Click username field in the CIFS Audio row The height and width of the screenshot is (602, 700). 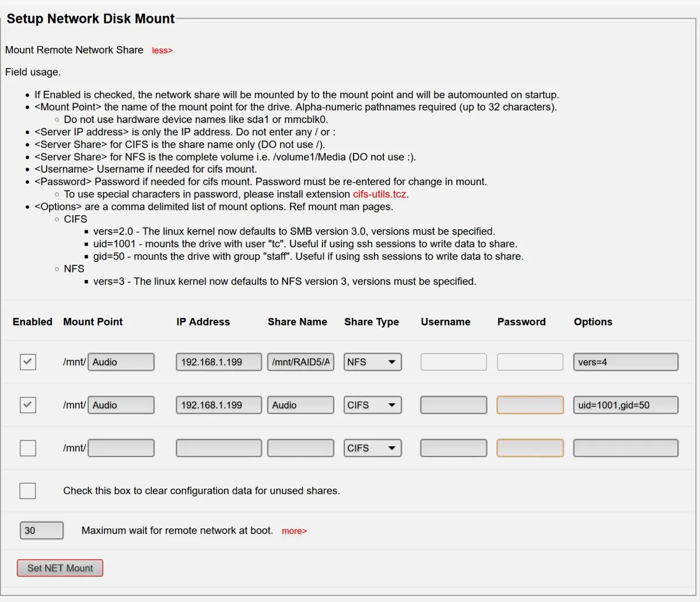point(454,405)
